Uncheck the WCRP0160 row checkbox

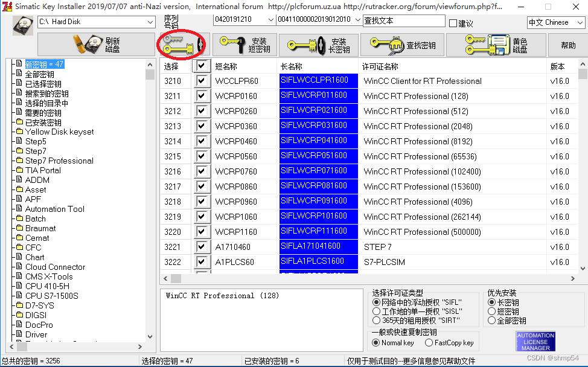click(x=202, y=95)
